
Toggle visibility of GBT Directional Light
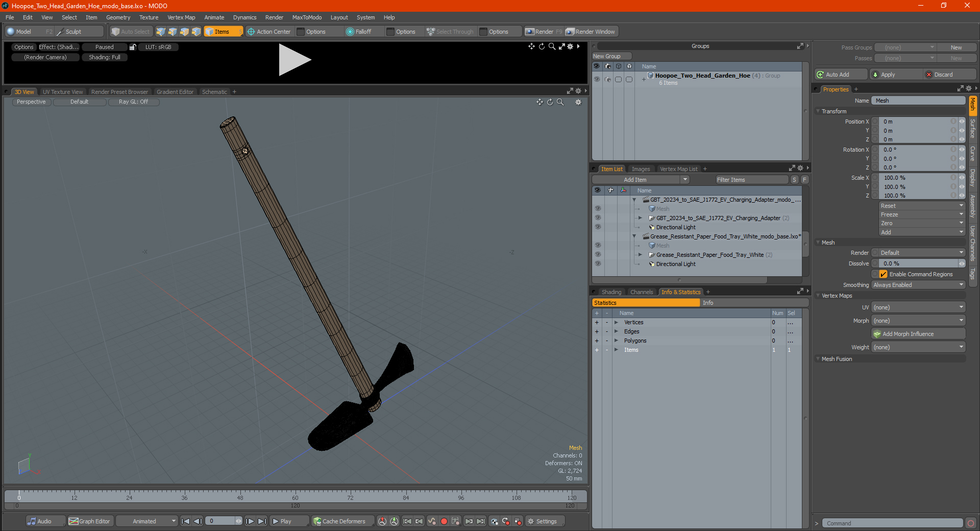[597, 227]
